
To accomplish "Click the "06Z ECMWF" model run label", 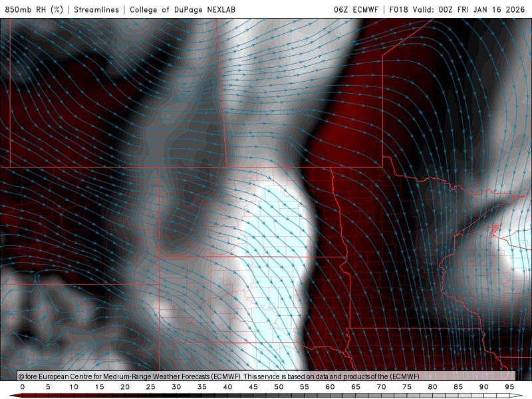I will pos(356,9).
